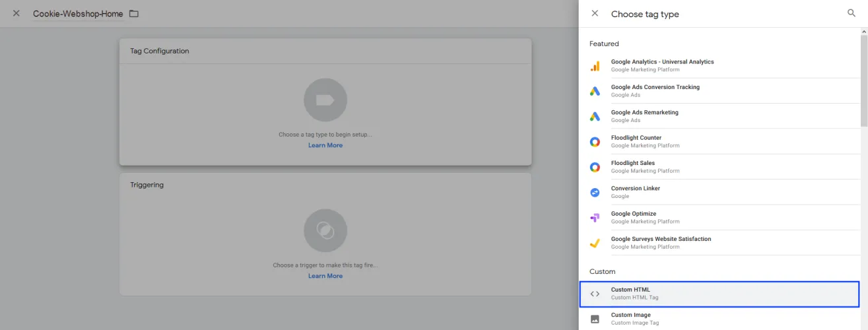Image resolution: width=868 pixels, height=330 pixels.
Task: Select Conversion Linker label
Action: [635, 188]
